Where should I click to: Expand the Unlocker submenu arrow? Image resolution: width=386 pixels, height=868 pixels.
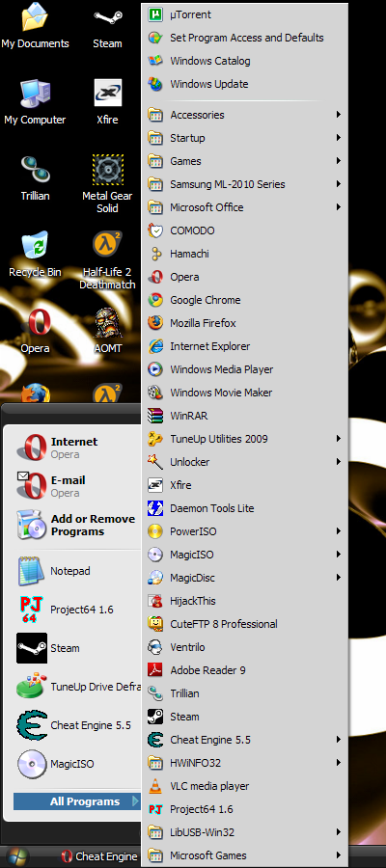pos(338,462)
